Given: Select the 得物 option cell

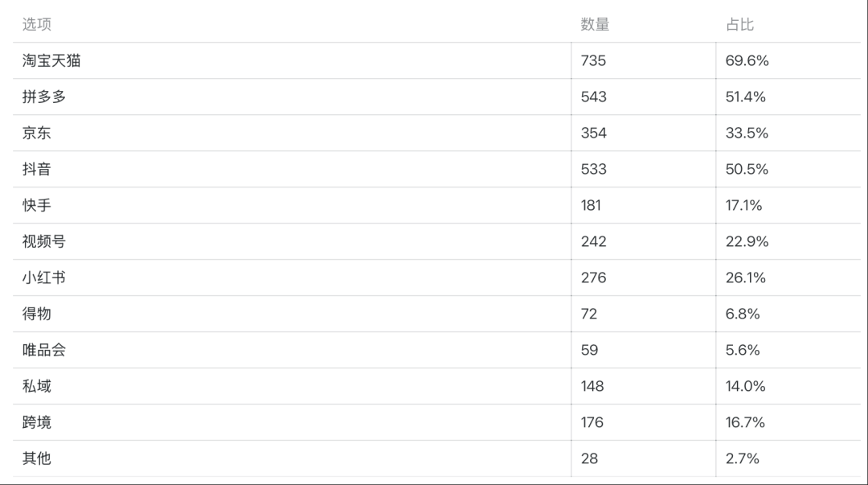Looking at the screenshot, I should 37,314.
